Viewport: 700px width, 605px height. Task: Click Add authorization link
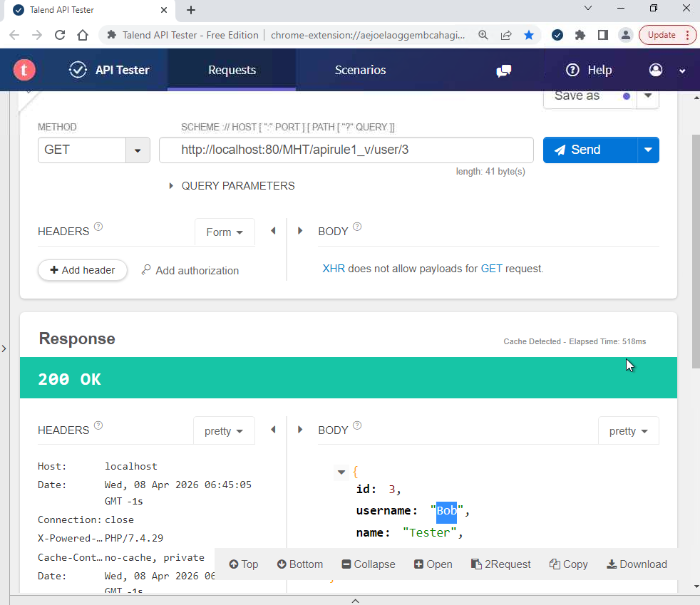[x=190, y=270]
